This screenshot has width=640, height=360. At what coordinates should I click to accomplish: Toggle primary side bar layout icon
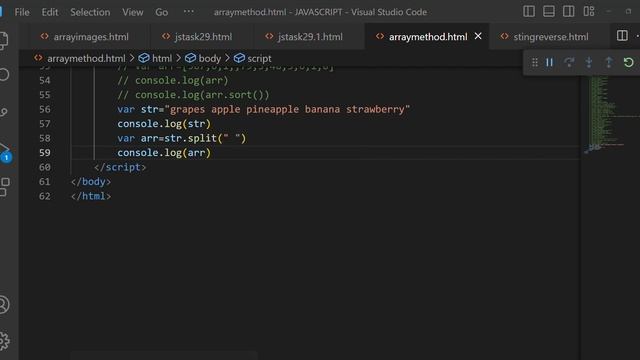[x=529, y=11]
